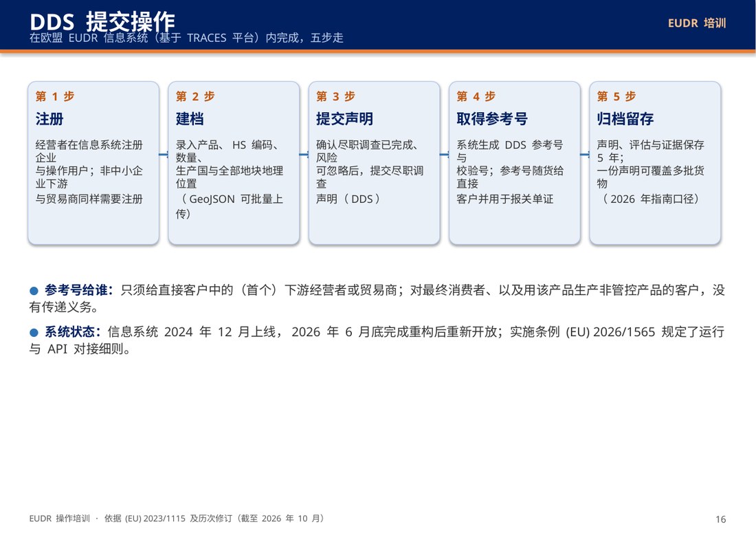This screenshot has height=535, width=756.
Task: Click the "建档" step heading
Action: (x=190, y=119)
